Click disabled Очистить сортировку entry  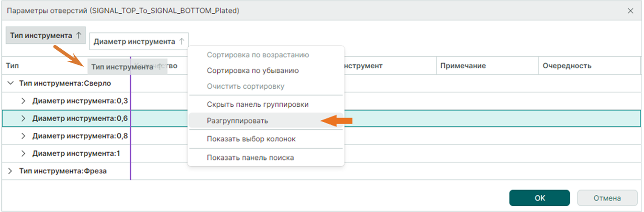266,86
